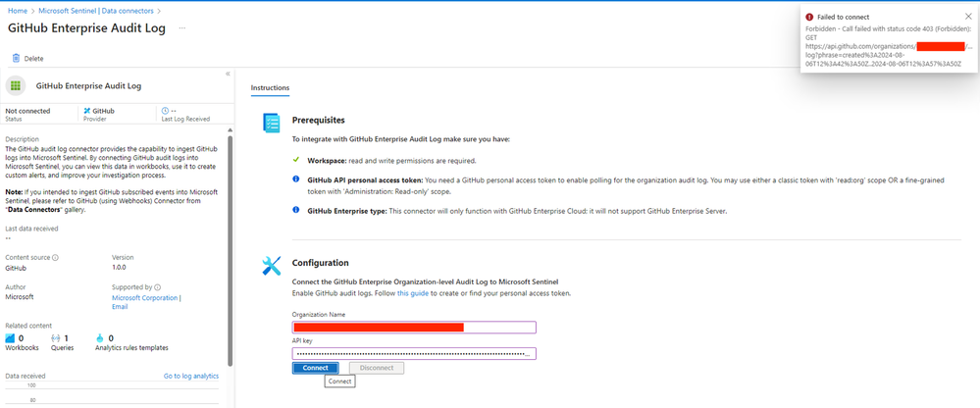Click the red error icon in notification
980x408 pixels.
coord(809,17)
